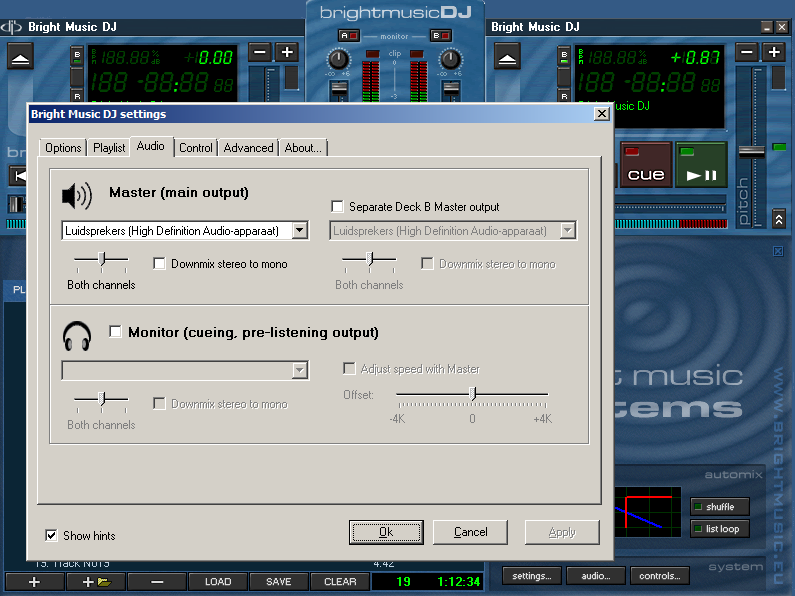Click CLEAR playlist button
Screen dimensions: 795x596
coord(340,582)
